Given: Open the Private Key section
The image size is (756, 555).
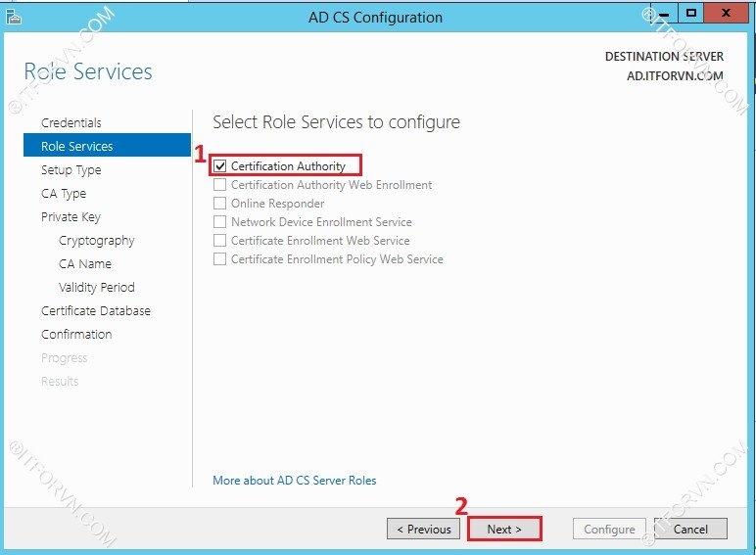Looking at the screenshot, I should click(71, 216).
